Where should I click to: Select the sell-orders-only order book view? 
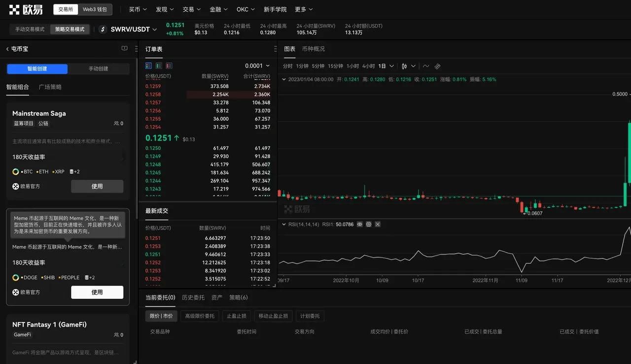(169, 66)
